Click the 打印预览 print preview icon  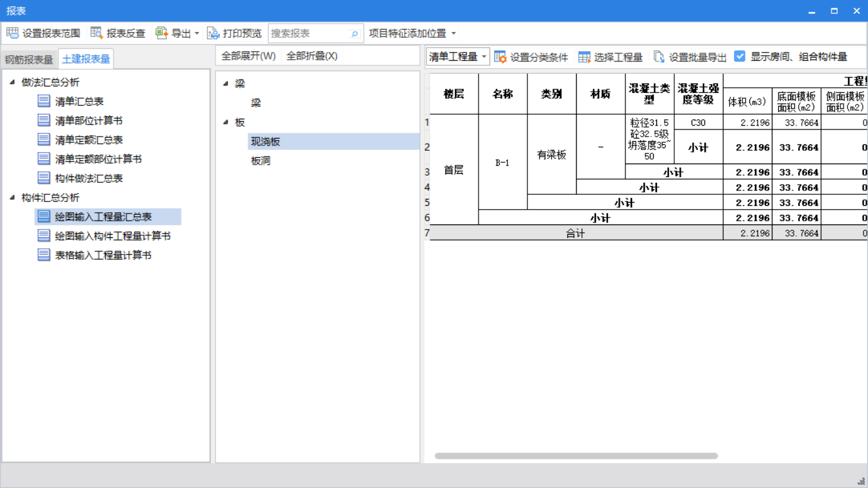coord(214,33)
